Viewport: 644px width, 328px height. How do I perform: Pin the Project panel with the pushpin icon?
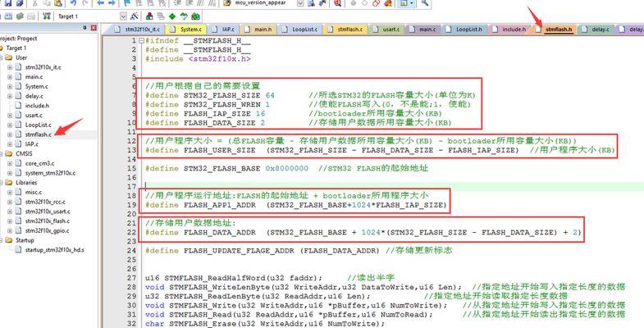tap(85, 28)
